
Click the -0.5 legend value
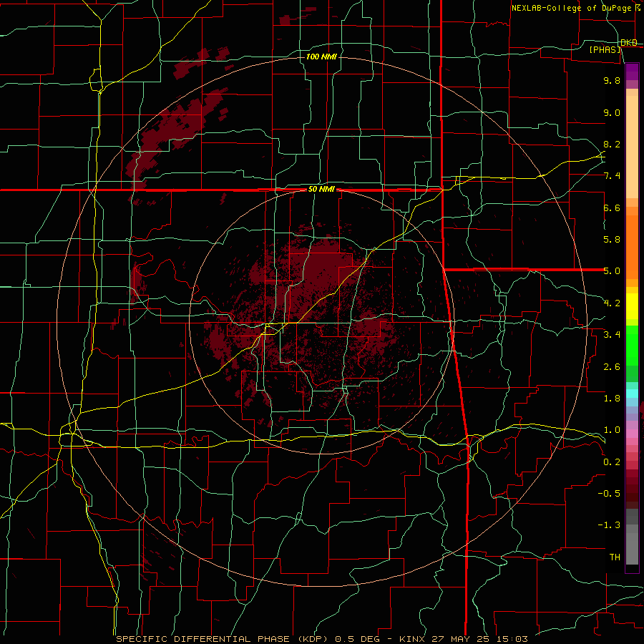(609, 494)
